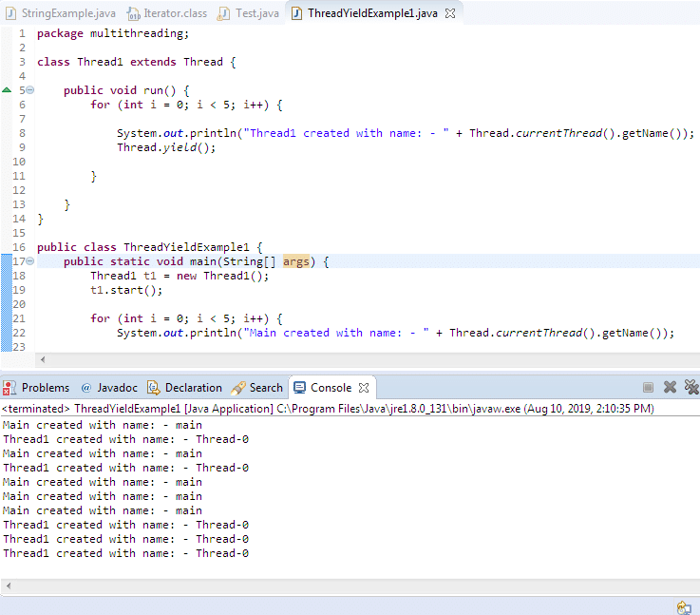The height and width of the screenshot is (615, 700).
Task: Click the status bar icon at bottom right
Action: (x=683, y=606)
